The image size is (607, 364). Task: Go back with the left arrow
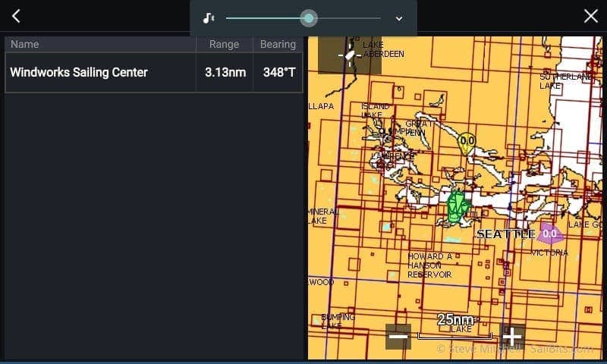pos(16,16)
